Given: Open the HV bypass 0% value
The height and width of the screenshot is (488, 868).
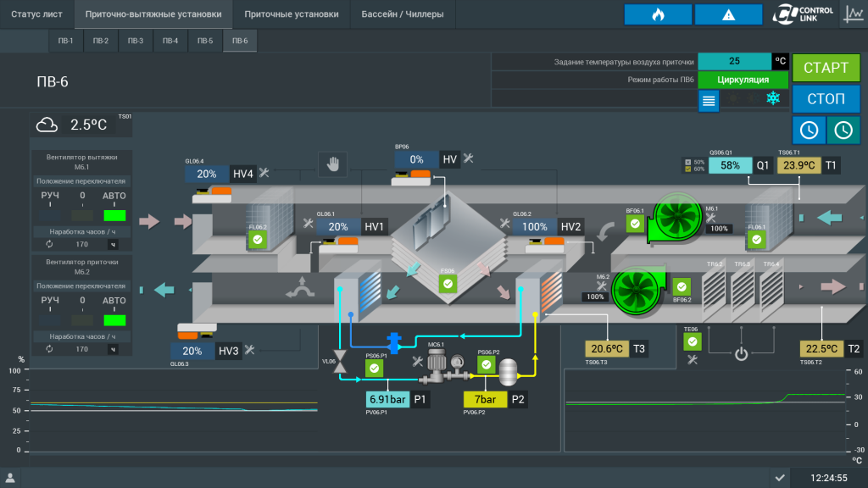Looking at the screenshot, I should tap(416, 160).
